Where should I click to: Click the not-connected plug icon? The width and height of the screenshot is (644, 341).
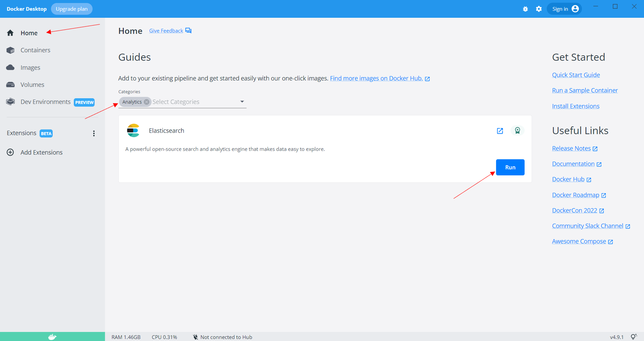(x=195, y=337)
